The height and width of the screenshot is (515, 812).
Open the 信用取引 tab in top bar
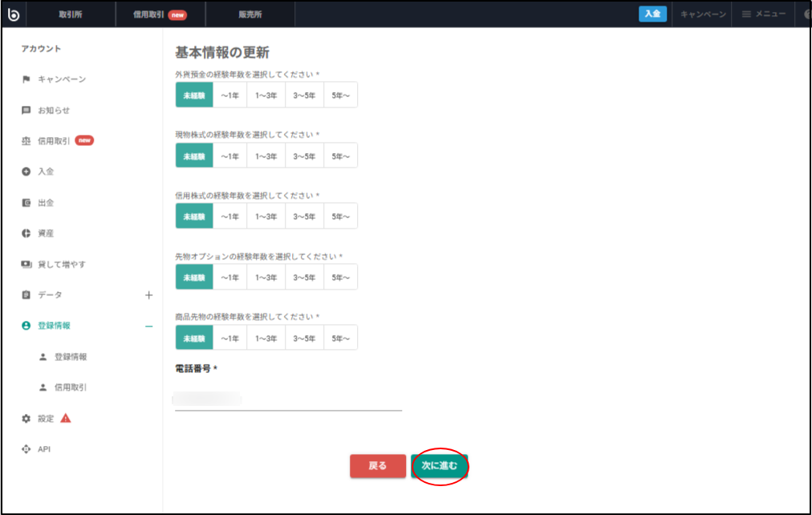pyautogui.click(x=160, y=14)
